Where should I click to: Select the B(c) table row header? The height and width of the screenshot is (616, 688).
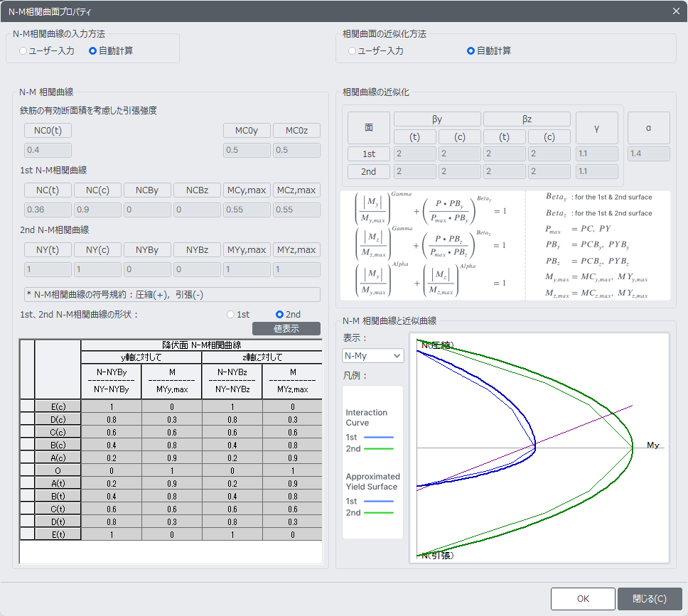click(x=58, y=445)
